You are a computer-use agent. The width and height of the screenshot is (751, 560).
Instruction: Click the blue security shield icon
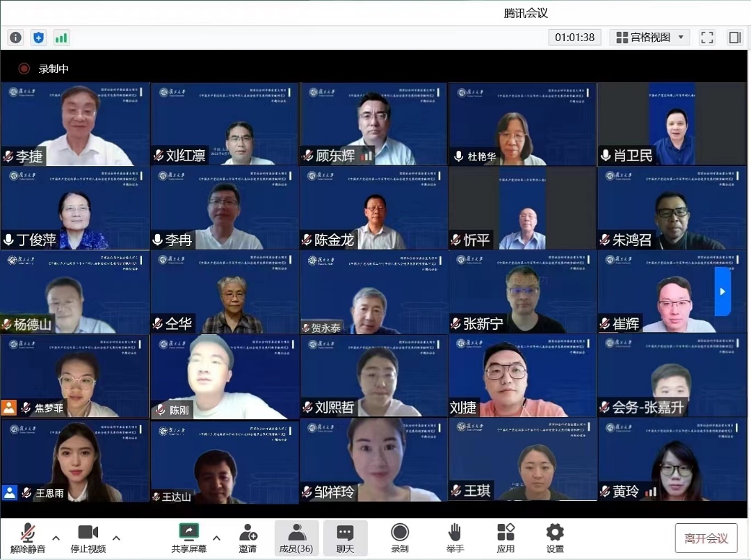coord(38,38)
